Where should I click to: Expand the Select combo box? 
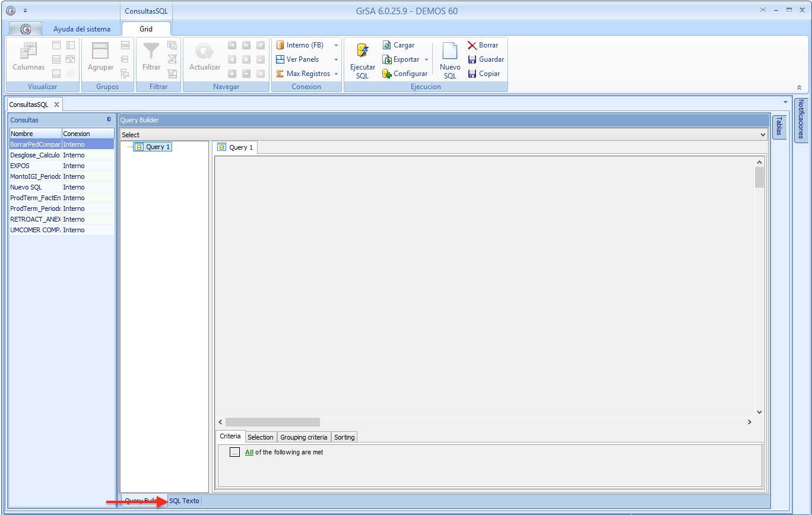tap(763, 135)
